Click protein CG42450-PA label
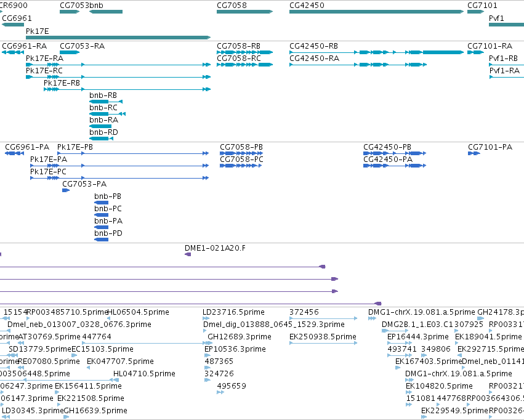This screenshot has height=420, width=524. click(388, 160)
